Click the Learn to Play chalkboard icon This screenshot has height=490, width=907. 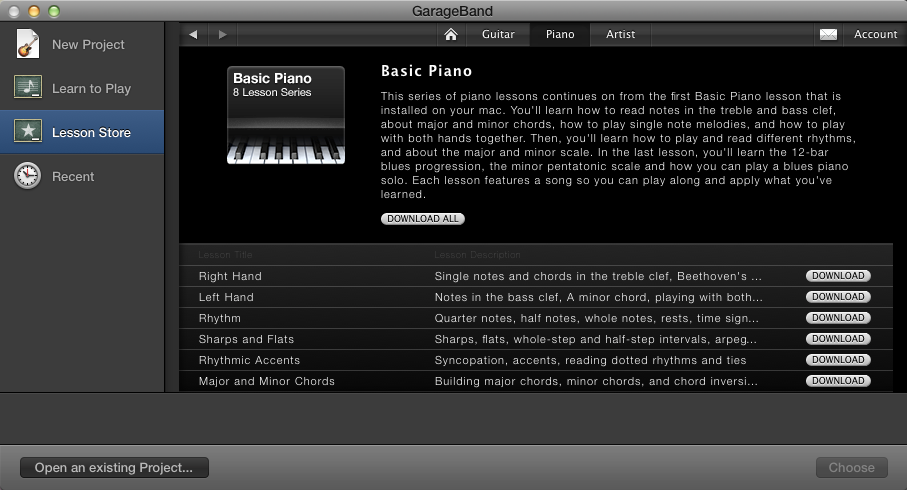[28, 87]
